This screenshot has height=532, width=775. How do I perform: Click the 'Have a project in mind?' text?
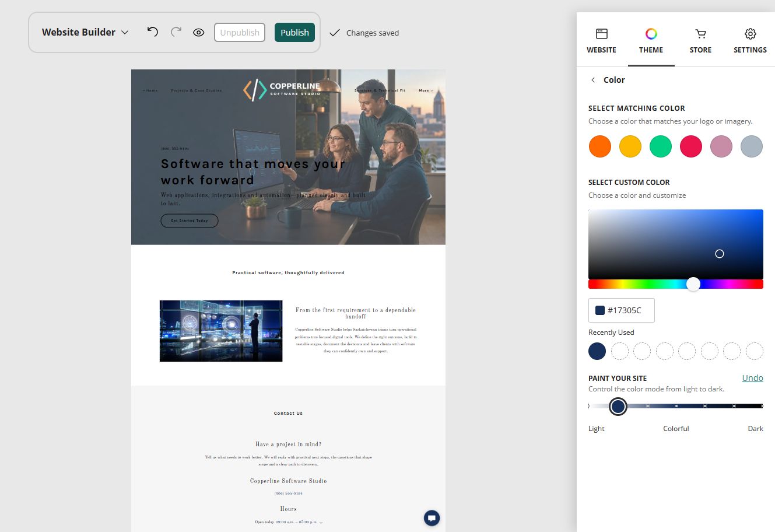(288, 444)
